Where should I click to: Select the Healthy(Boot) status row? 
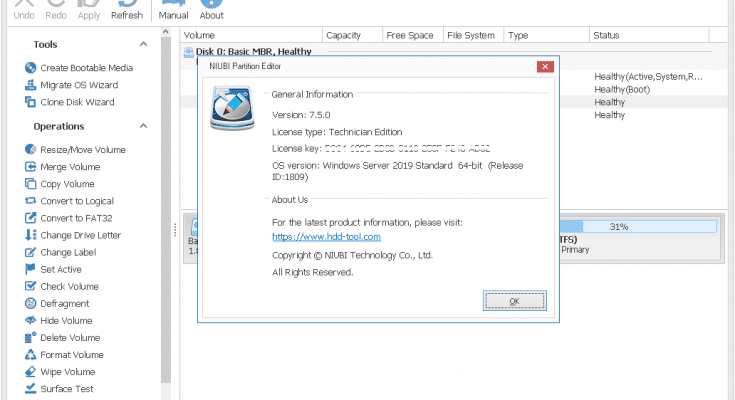[622, 89]
